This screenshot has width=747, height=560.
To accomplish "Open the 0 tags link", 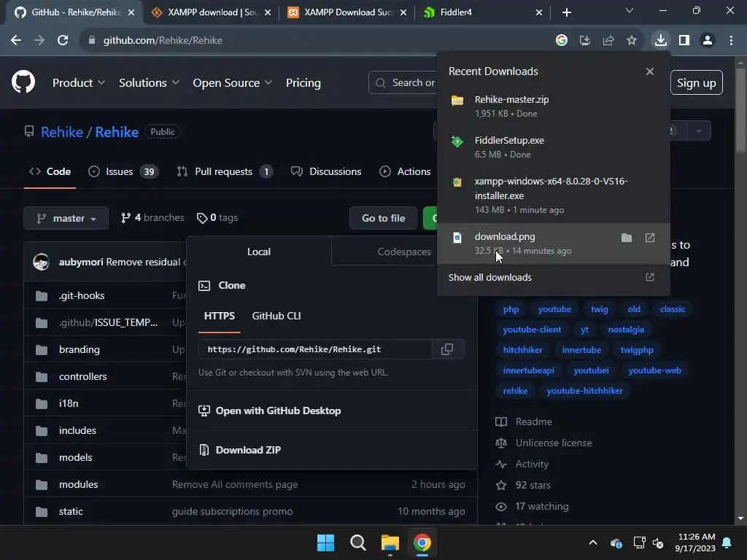I will click(217, 217).
